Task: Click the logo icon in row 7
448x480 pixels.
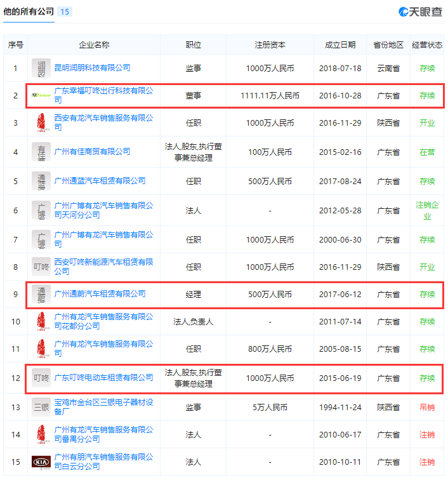Action: click(x=41, y=240)
